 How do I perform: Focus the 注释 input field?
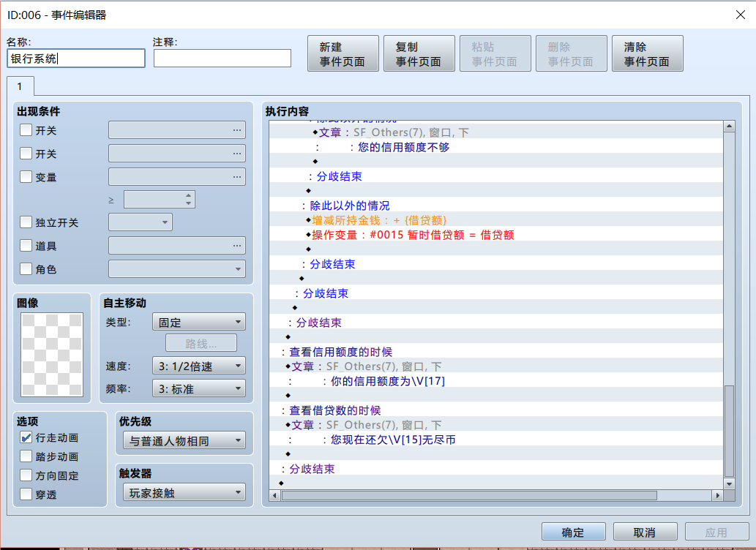(222, 59)
